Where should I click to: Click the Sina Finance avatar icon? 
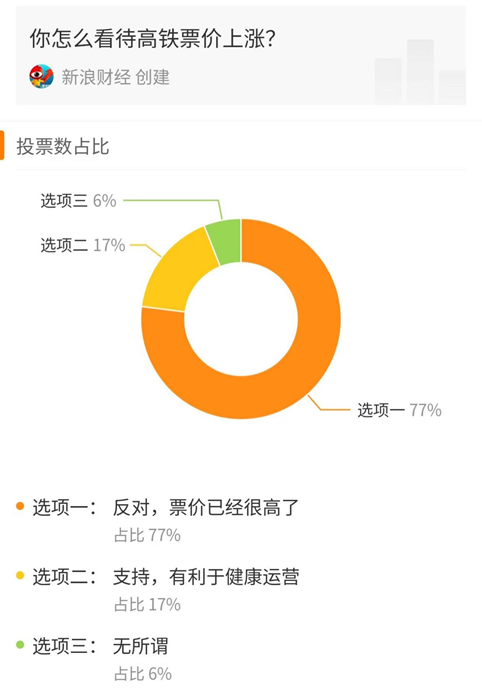coord(42,76)
